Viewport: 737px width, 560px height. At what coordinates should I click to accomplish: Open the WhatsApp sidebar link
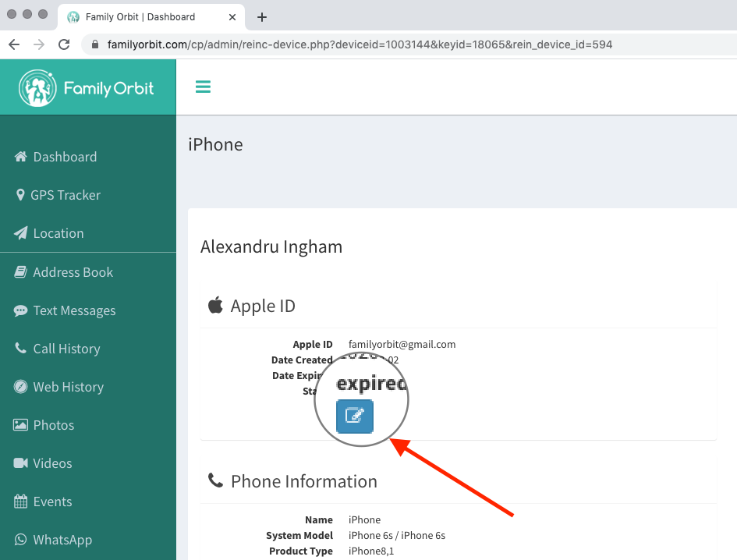62,540
